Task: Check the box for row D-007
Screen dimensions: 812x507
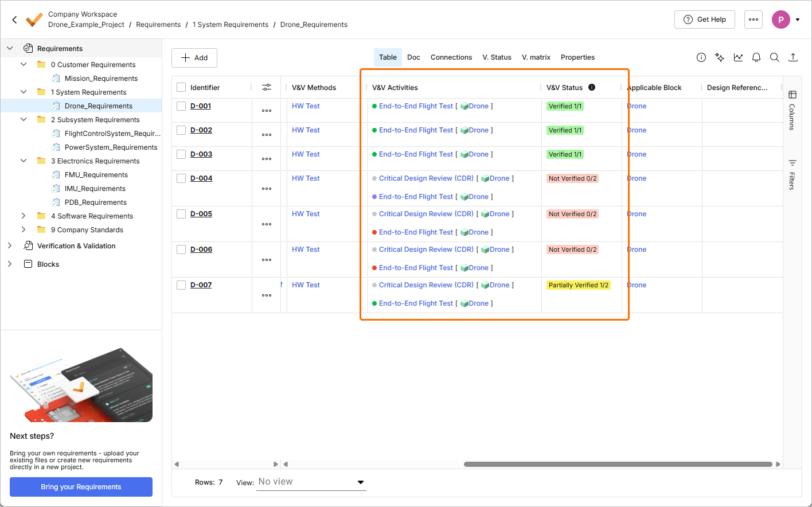Action: pyautogui.click(x=181, y=285)
